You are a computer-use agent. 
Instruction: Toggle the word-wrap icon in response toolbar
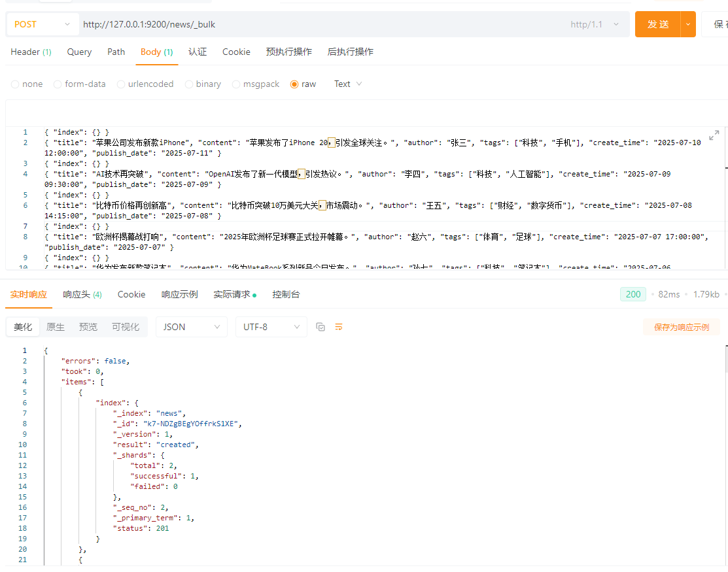[x=339, y=327]
